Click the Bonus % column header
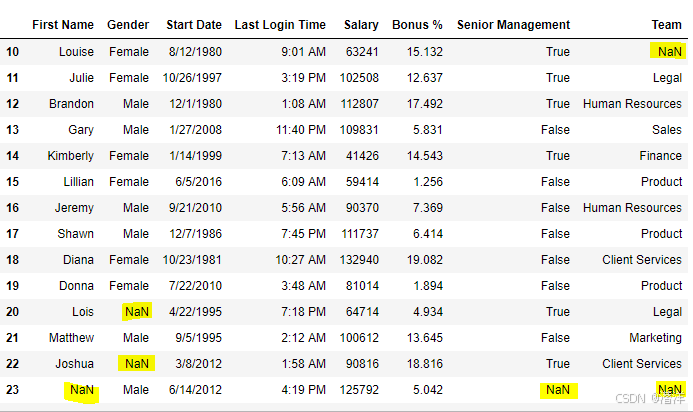The width and height of the screenshot is (693, 412). [x=417, y=25]
